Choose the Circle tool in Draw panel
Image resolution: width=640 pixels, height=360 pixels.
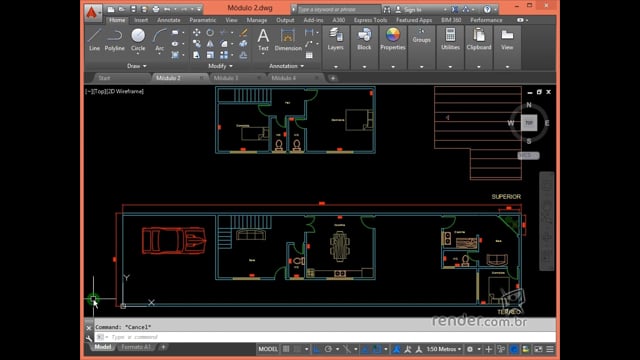pyautogui.click(x=138, y=40)
